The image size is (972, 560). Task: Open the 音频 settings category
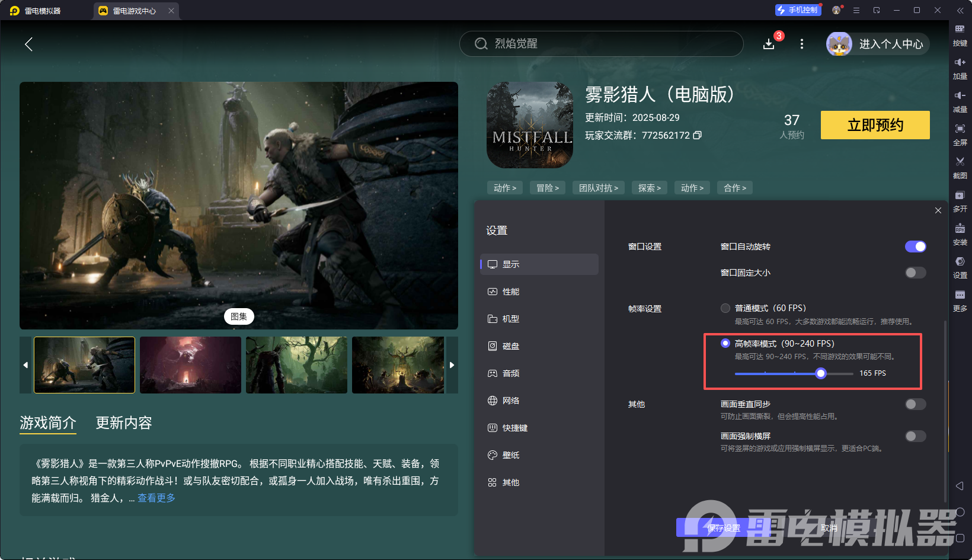click(539, 373)
